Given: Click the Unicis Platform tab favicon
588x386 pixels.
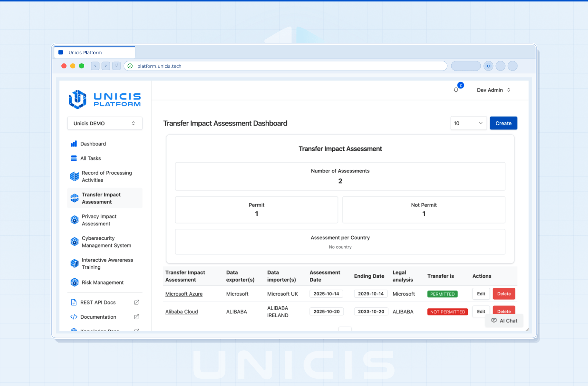Looking at the screenshot, I should point(61,53).
